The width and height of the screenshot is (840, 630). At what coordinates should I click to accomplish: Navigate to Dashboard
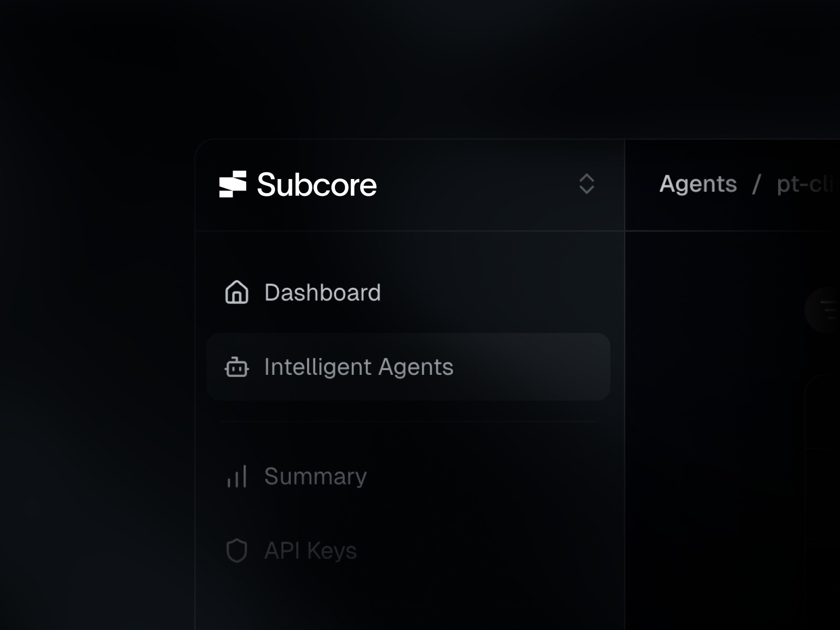pos(322,293)
